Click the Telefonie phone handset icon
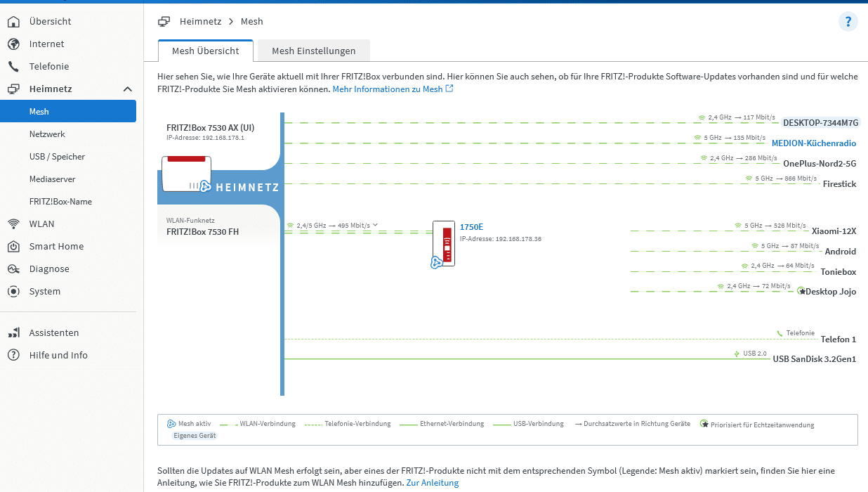Screen dimensions: 868x492 pos(13,66)
